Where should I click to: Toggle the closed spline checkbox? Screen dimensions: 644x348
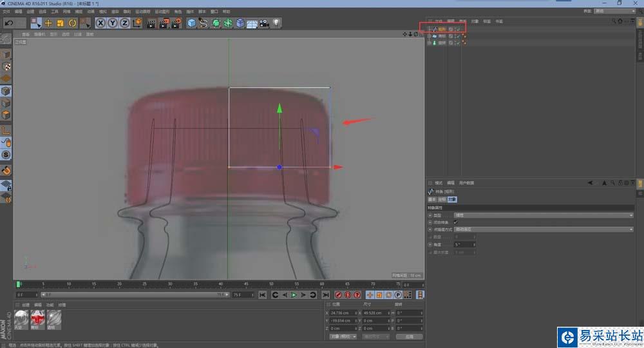coord(456,222)
